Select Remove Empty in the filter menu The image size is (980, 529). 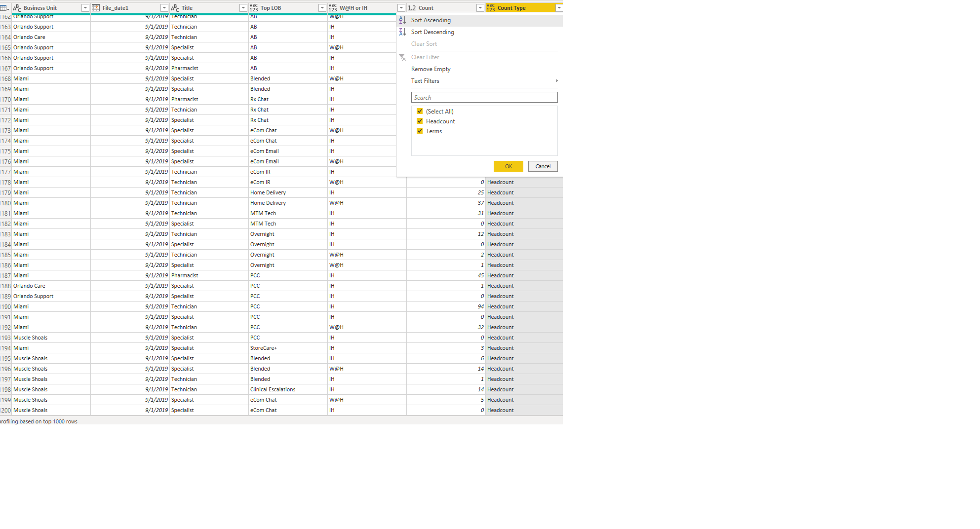(479, 69)
